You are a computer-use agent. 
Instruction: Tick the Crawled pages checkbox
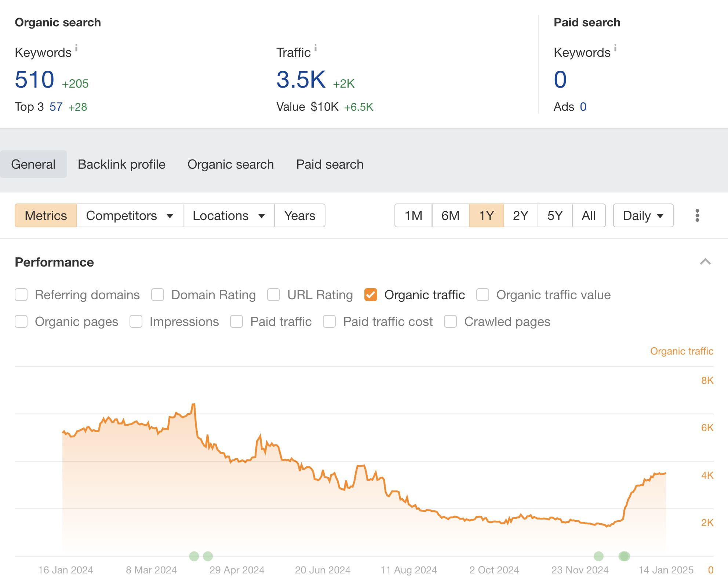coord(450,322)
